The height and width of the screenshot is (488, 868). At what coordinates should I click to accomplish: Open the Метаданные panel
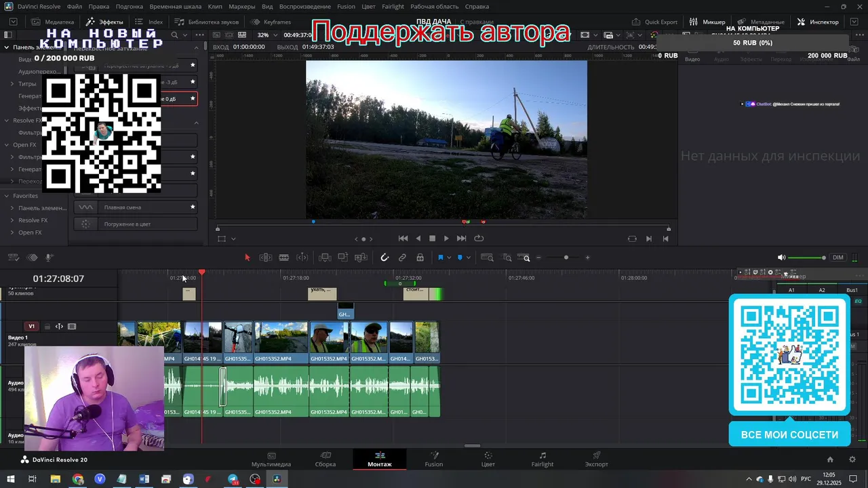pyautogui.click(x=761, y=22)
